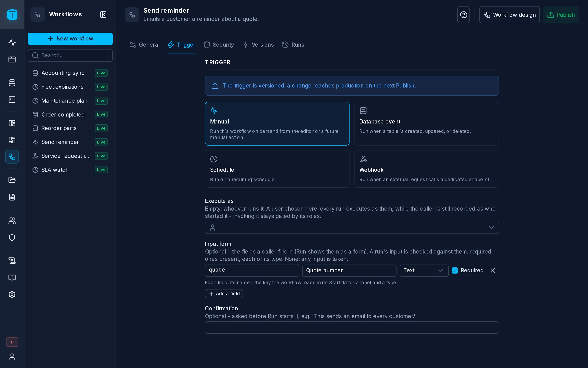Open Workflow design view

509,15
